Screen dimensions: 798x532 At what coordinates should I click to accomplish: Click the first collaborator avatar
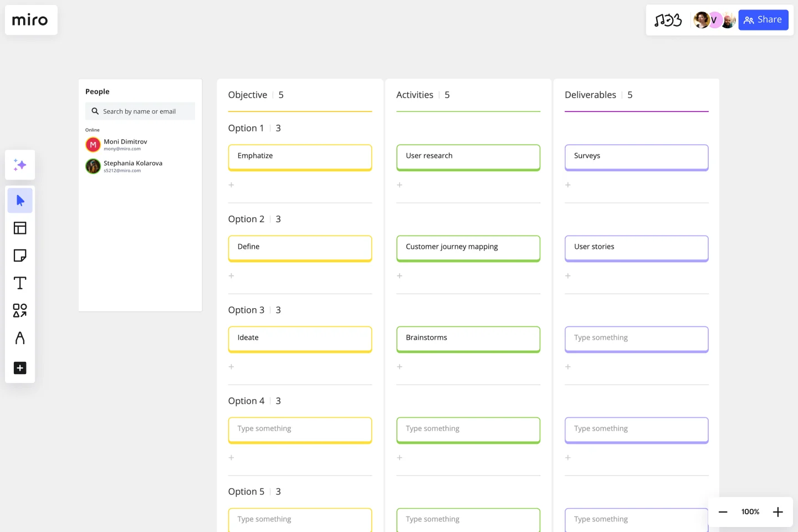click(x=702, y=20)
